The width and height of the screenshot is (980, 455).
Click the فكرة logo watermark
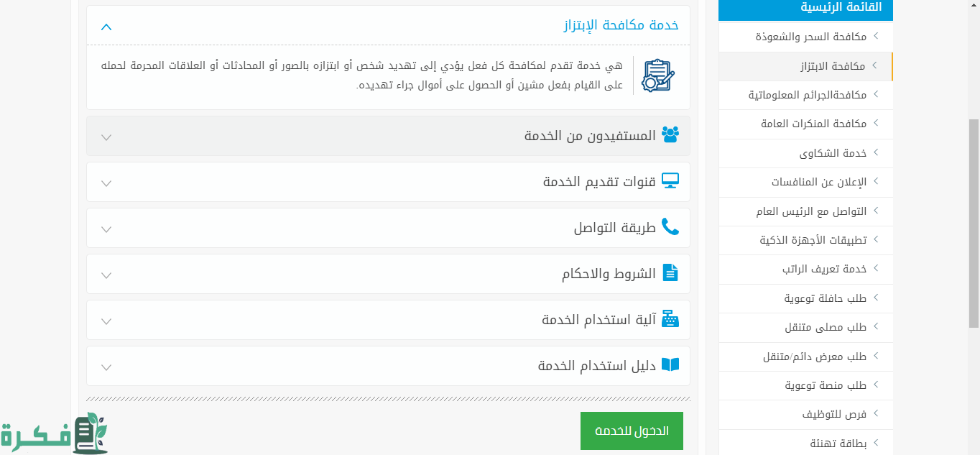pyautogui.click(x=55, y=434)
